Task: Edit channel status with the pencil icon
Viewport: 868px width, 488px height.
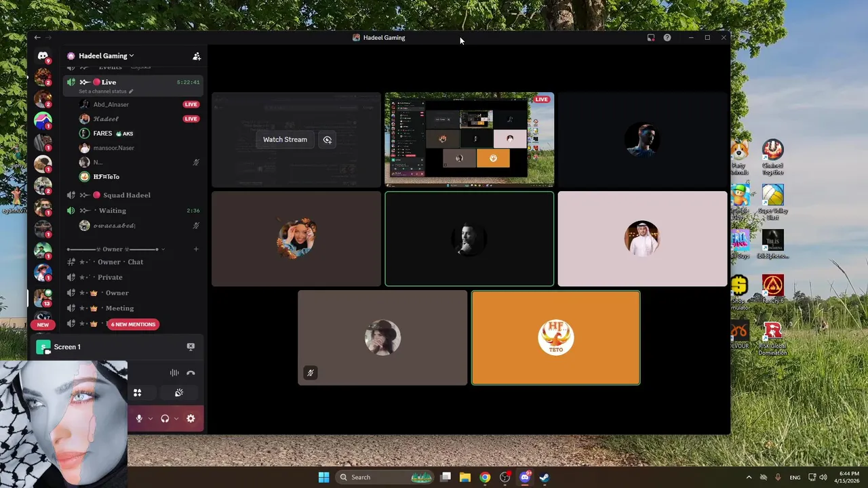Action: tap(131, 91)
